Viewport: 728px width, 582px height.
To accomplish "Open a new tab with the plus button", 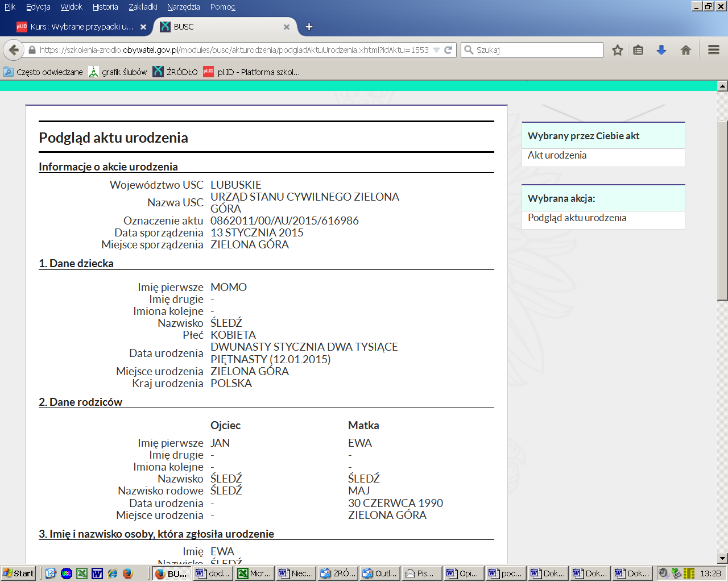I will pos(309,27).
